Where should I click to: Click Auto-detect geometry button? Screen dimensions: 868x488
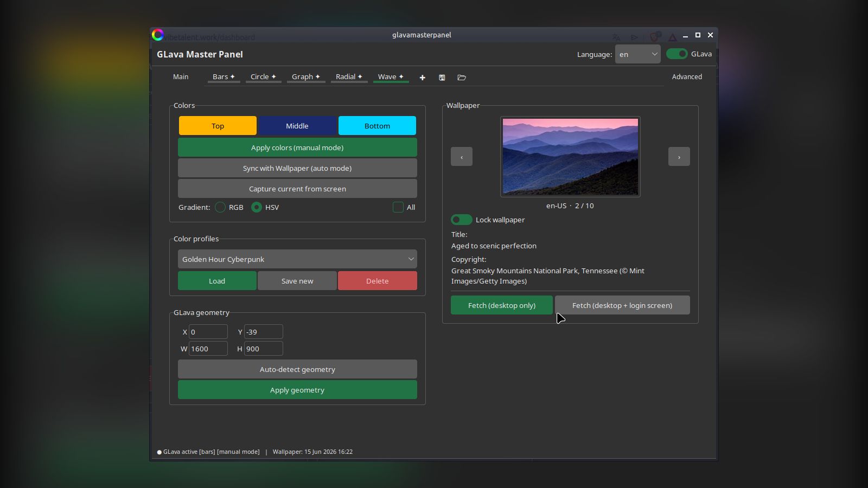pyautogui.click(x=297, y=369)
